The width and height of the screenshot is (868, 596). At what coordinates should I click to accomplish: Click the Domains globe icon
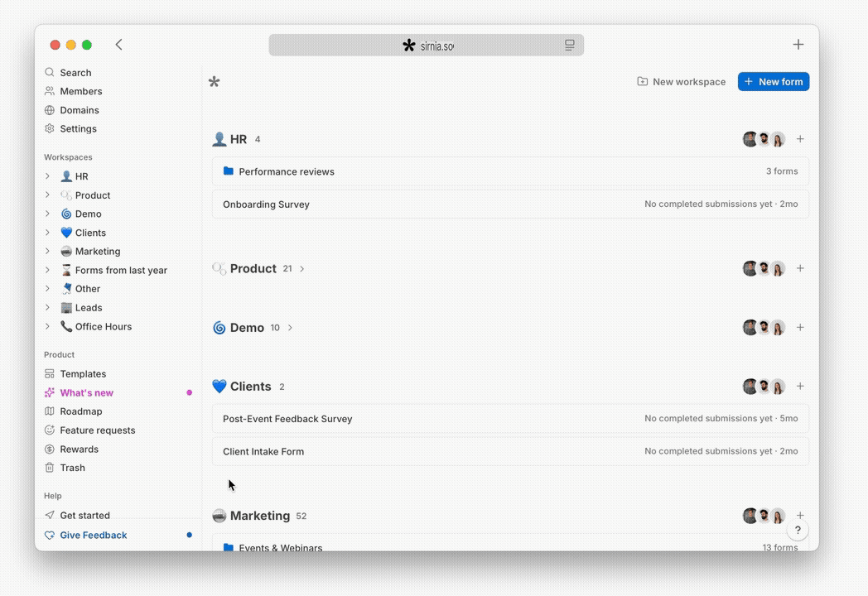coord(49,110)
